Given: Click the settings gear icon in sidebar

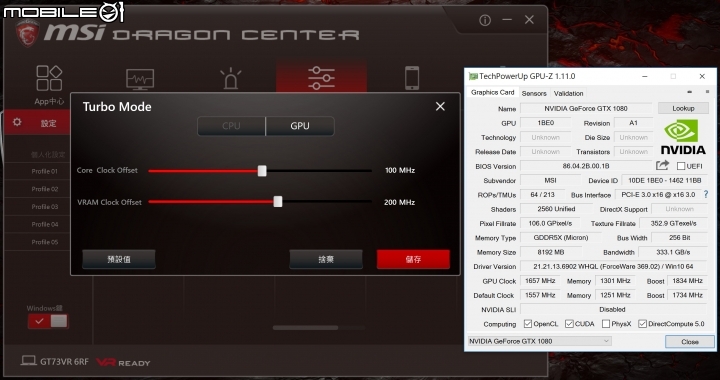Looking at the screenshot, I should [17, 122].
